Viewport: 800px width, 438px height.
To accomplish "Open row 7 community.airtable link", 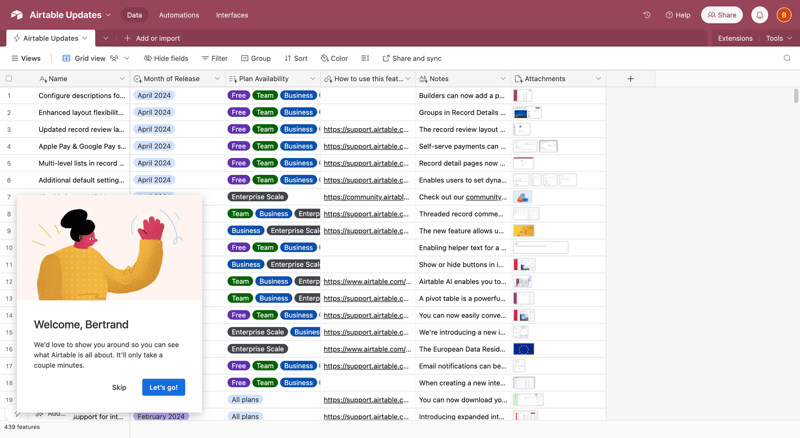I will click(x=366, y=197).
